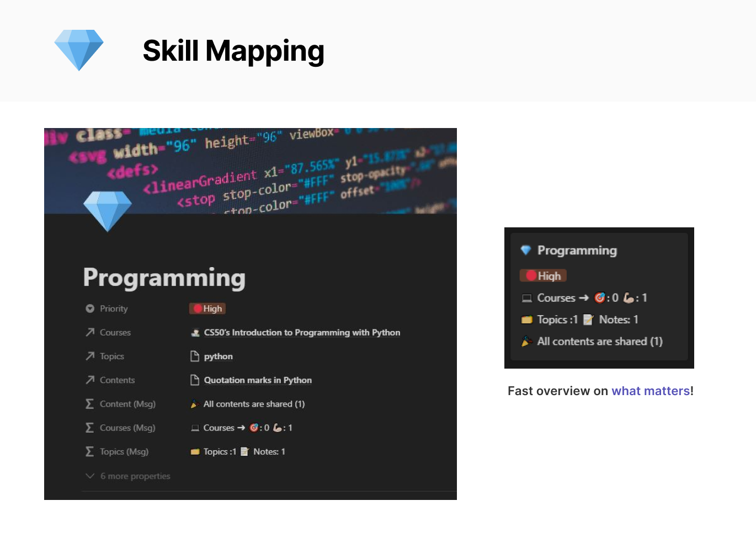Click the diamond icon on the Programming card
756x543 pixels.
[x=526, y=250]
